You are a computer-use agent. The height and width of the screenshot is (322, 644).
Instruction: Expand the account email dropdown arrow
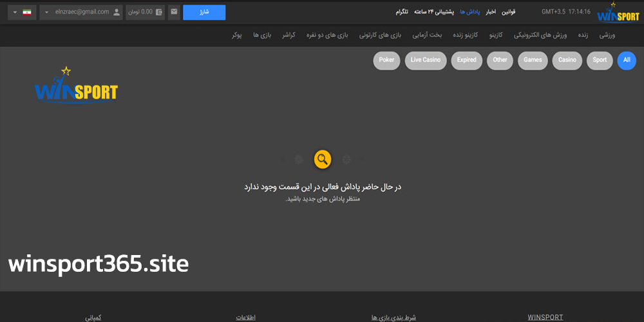(46, 12)
